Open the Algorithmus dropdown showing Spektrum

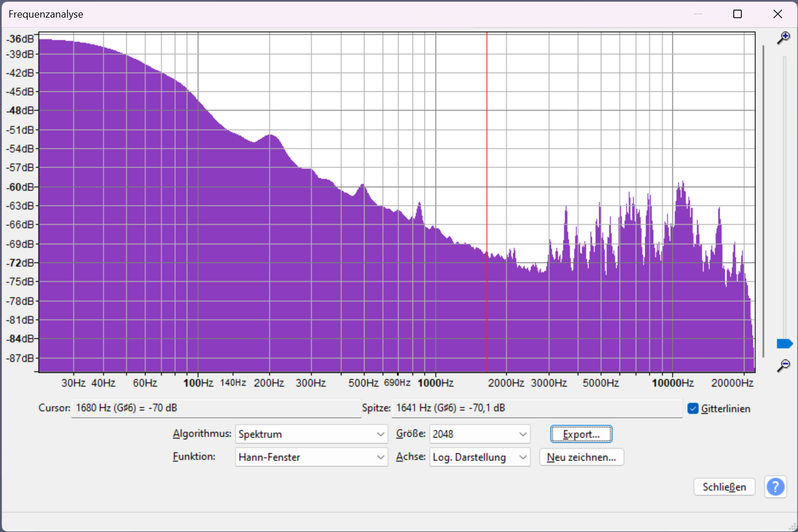click(x=311, y=434)
